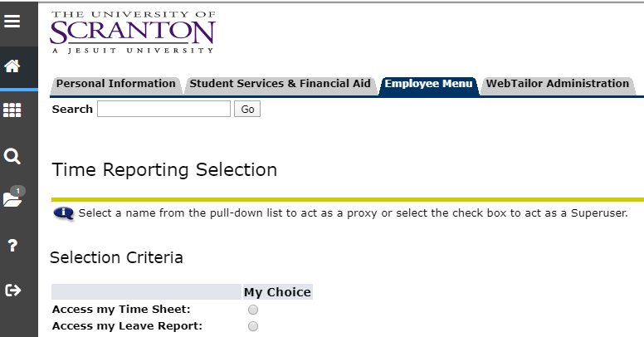Click the blue info bubble icon

(64, 213)
